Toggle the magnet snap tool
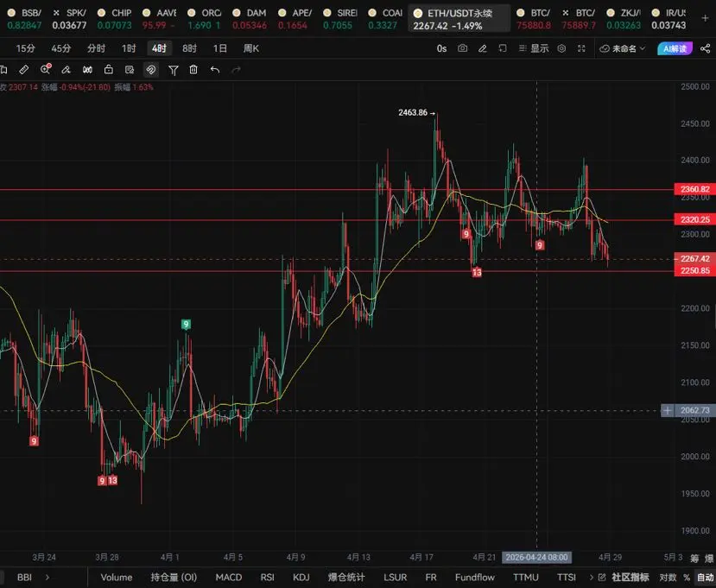The height and width of the screenshot is (588, 716). [x=150, y=70]
